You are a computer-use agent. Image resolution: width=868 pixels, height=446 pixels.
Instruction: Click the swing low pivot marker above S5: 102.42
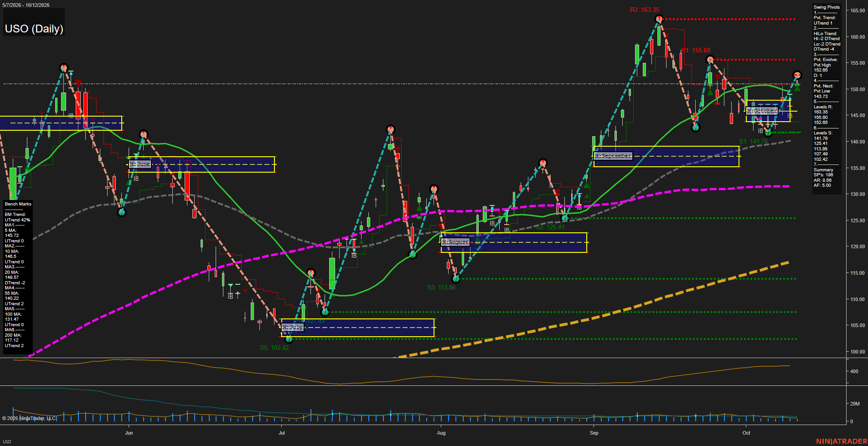click(x=288, y=339)
